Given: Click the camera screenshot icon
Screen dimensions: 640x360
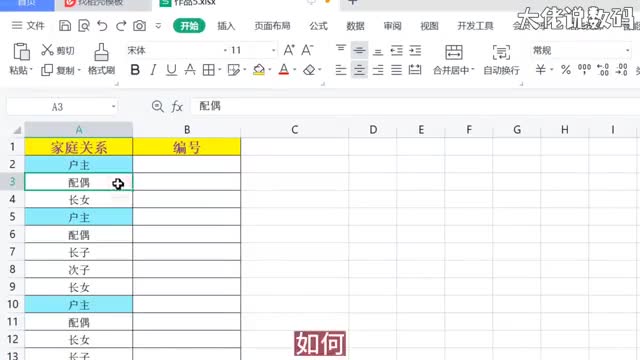Looking at the screenshot, I should pos(140,26).
